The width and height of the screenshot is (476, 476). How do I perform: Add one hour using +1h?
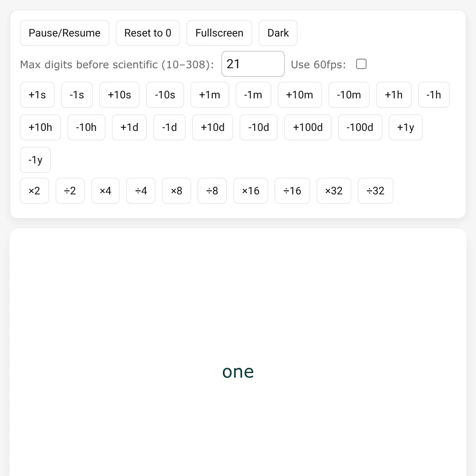click(394, 95)
